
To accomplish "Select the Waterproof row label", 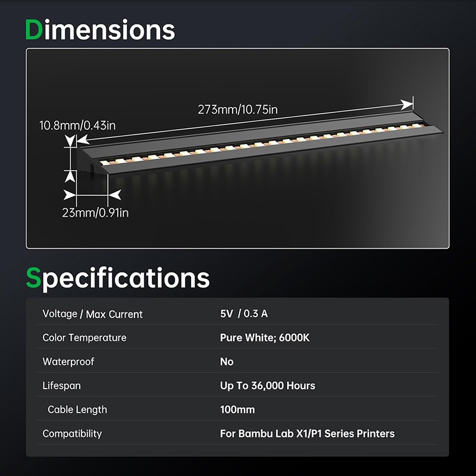I will click(x=68, y=362).
